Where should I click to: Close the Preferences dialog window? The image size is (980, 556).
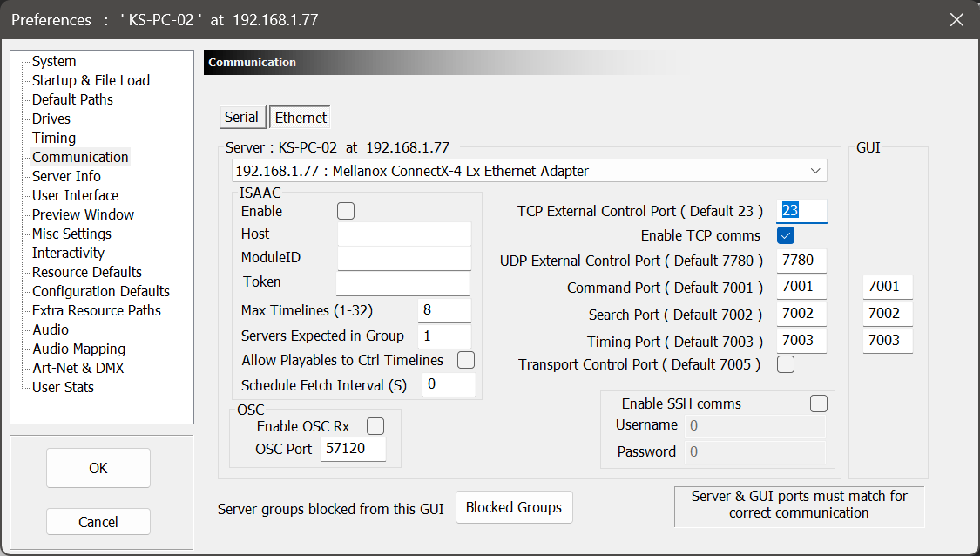[956, 19]
